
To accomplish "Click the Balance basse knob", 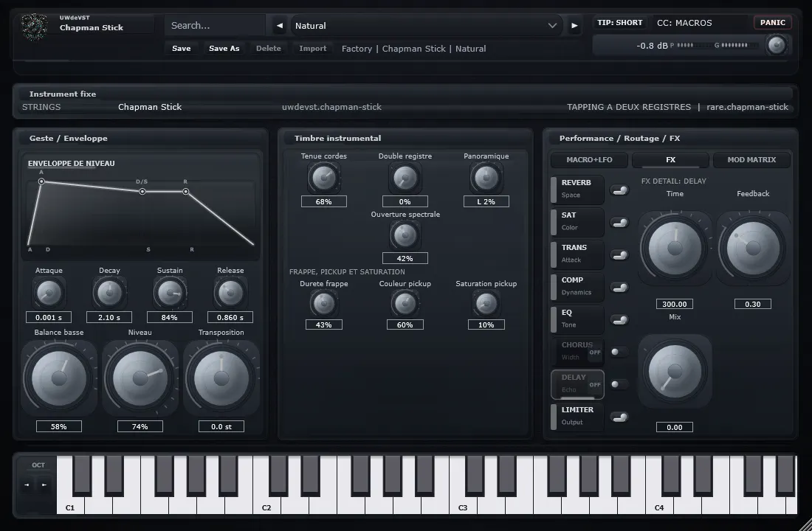I will [58, 378].
